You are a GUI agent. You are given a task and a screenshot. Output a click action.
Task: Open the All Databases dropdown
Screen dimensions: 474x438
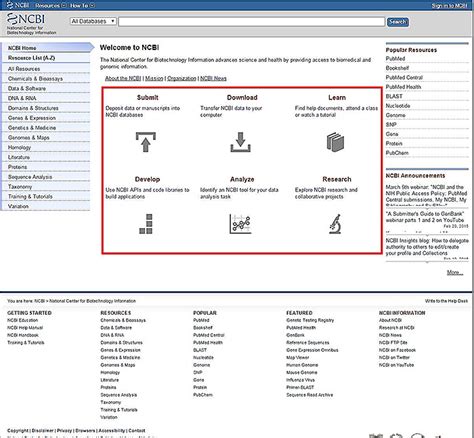(93, 21)
